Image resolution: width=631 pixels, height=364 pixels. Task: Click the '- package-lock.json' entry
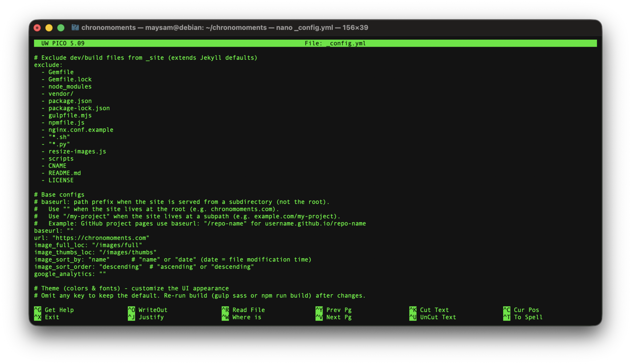(x=76, y=108)
